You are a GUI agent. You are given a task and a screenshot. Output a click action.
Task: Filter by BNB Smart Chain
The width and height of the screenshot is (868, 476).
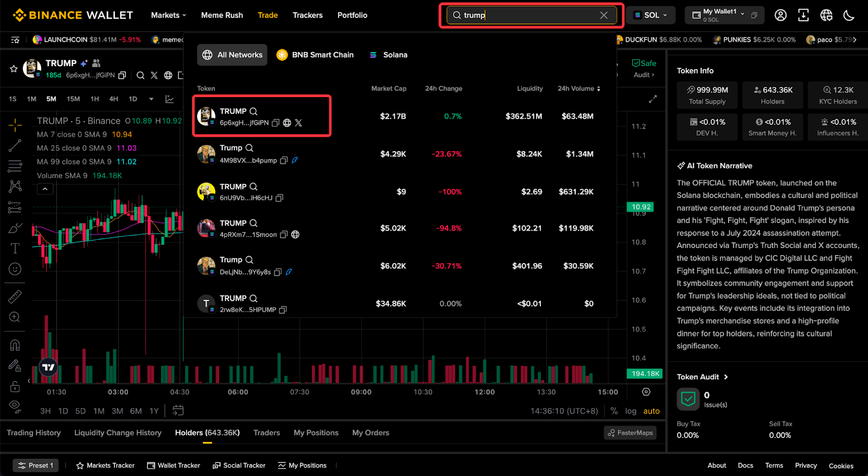click(315, 55)
